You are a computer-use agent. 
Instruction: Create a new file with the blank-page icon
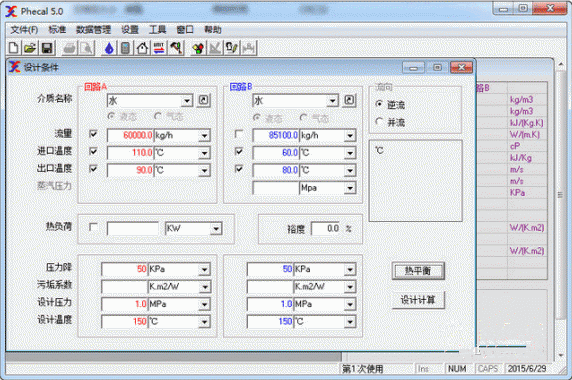(x=14, y=48)
